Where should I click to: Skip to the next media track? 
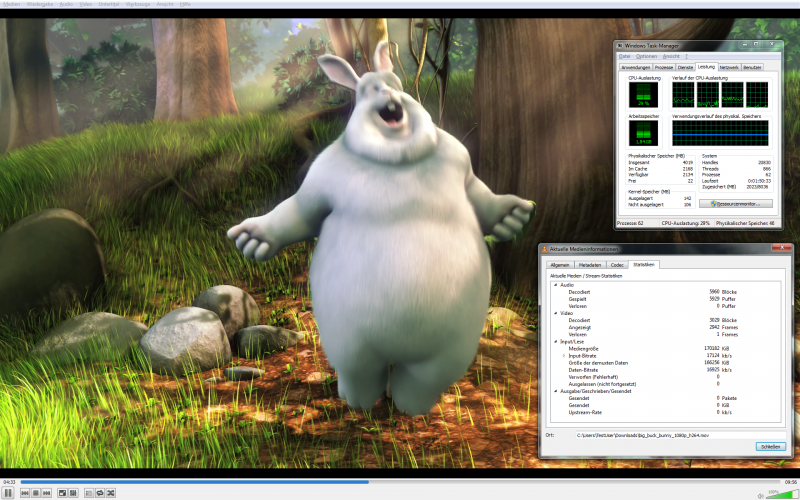(x=46, y=493)
